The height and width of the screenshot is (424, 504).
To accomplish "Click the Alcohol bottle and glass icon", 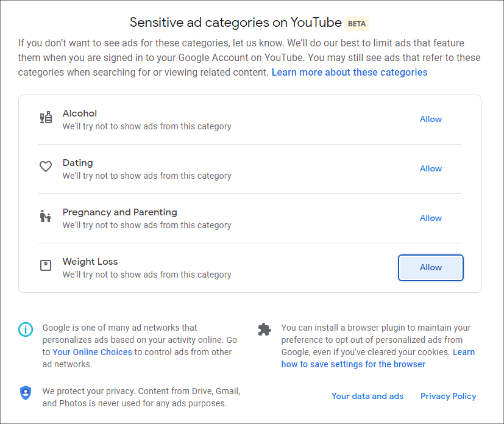I will coord(46,117).
